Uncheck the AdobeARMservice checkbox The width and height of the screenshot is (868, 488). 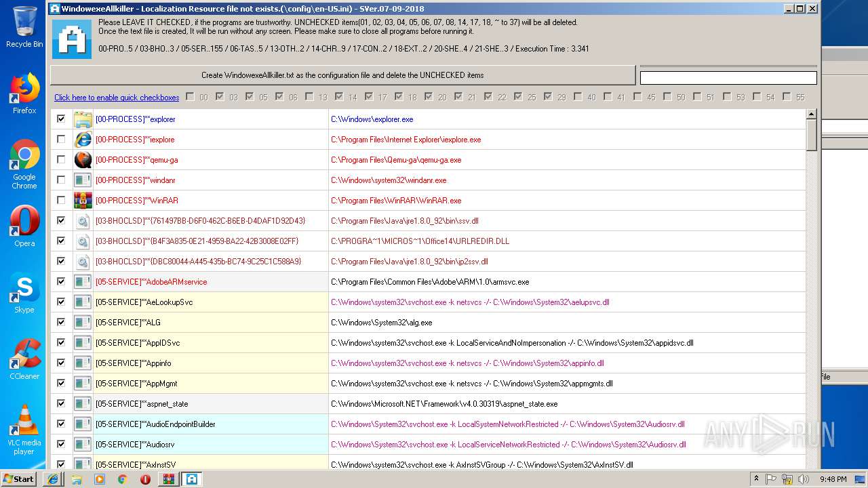tap(61, 281)
